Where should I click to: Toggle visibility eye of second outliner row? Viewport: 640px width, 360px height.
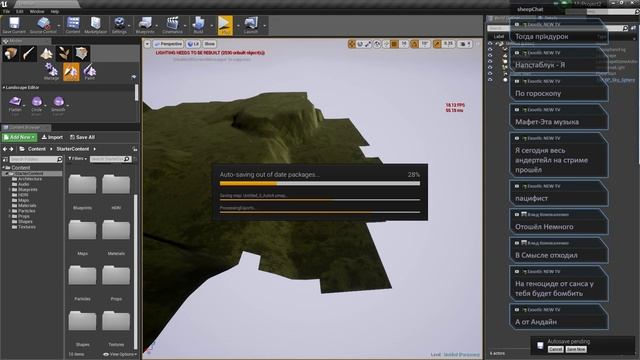490,49
